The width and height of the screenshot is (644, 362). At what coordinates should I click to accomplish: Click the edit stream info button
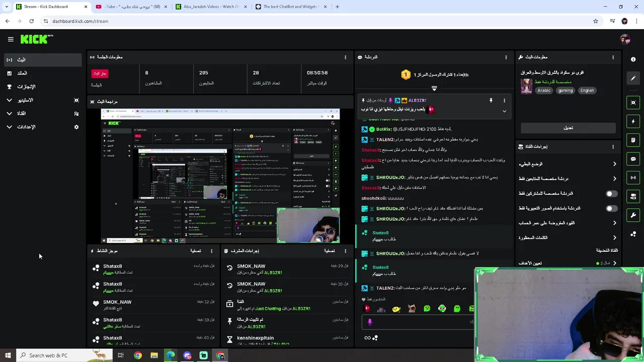568,128
